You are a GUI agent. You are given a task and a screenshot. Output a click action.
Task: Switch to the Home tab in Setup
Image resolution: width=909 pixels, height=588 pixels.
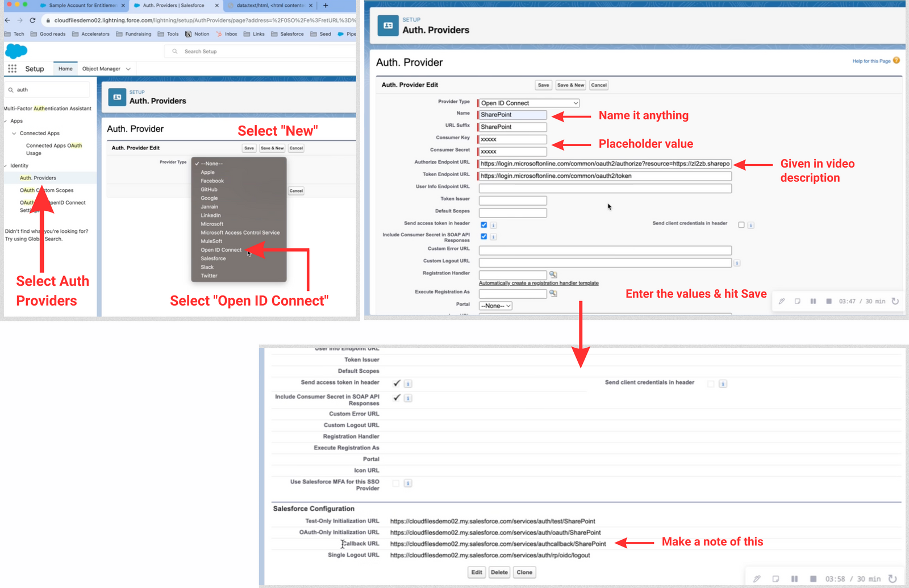(65, 69)
